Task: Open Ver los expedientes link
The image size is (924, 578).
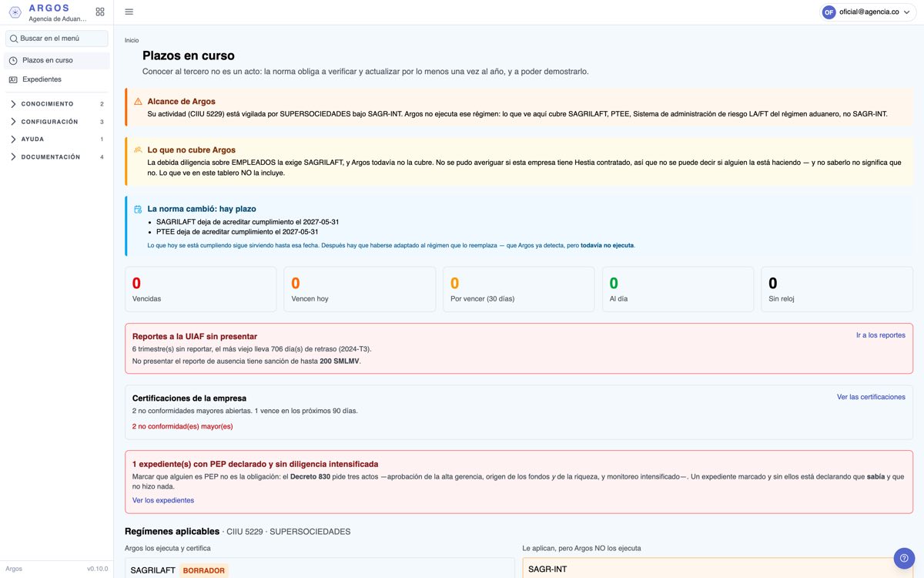Action: (x=163, y=500)
